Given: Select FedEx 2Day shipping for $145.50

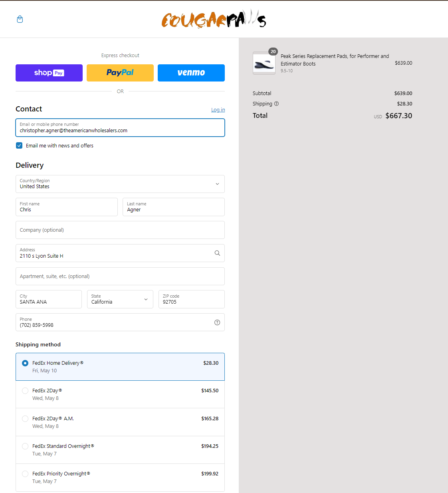Looking at the screenshot, I should coord(120,394).
